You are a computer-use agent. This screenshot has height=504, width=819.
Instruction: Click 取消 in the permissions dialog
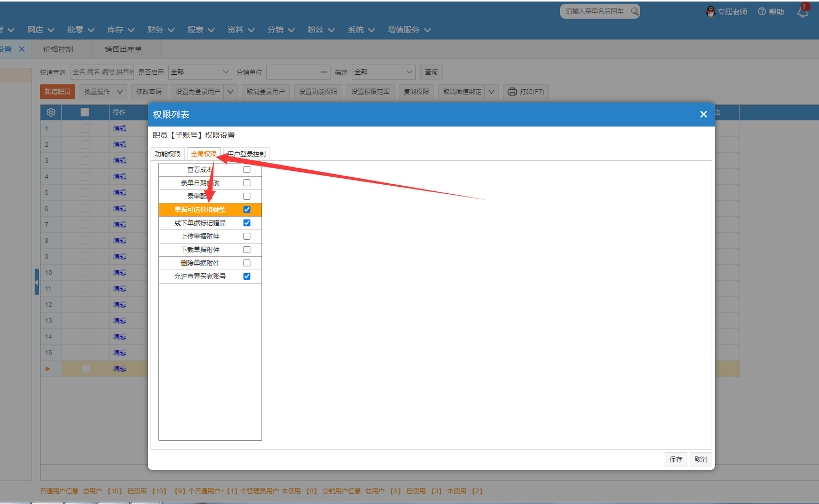[x=701, y=460]
